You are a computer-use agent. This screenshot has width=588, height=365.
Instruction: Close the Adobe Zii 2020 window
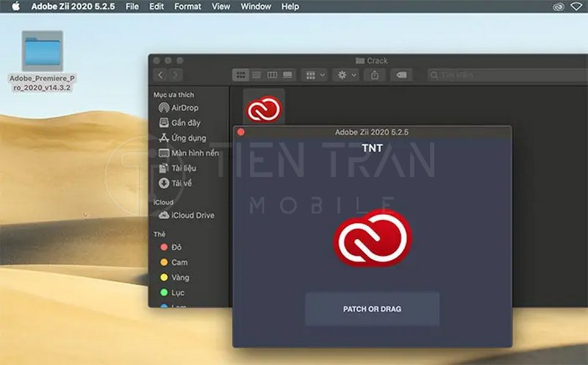coord(241,132)
